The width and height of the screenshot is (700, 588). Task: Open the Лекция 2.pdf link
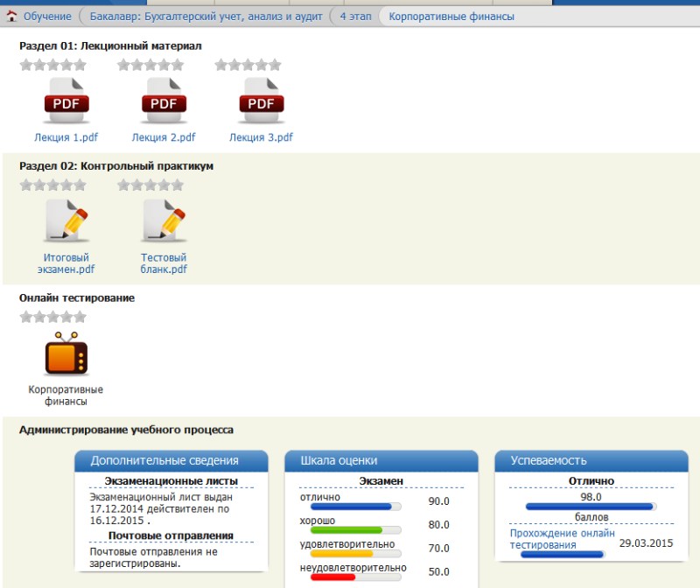(164, 137)
